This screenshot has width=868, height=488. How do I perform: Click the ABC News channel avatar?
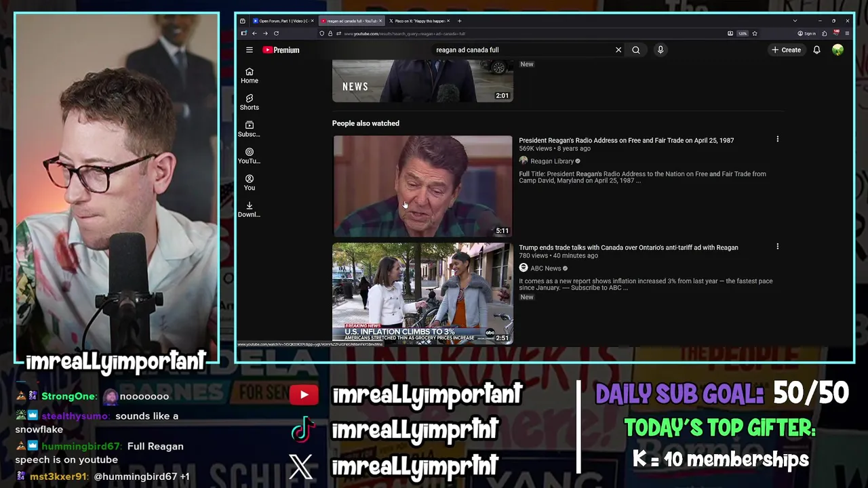click(x=524, y=268)
